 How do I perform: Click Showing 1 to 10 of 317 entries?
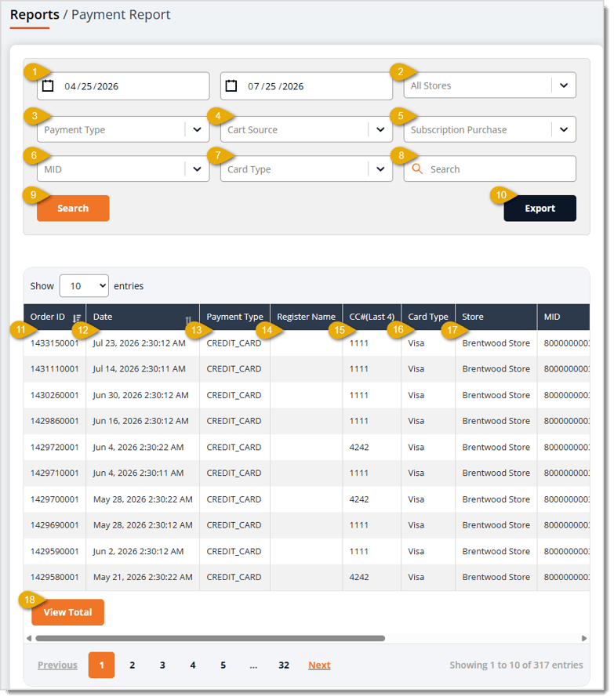(516, 665)
